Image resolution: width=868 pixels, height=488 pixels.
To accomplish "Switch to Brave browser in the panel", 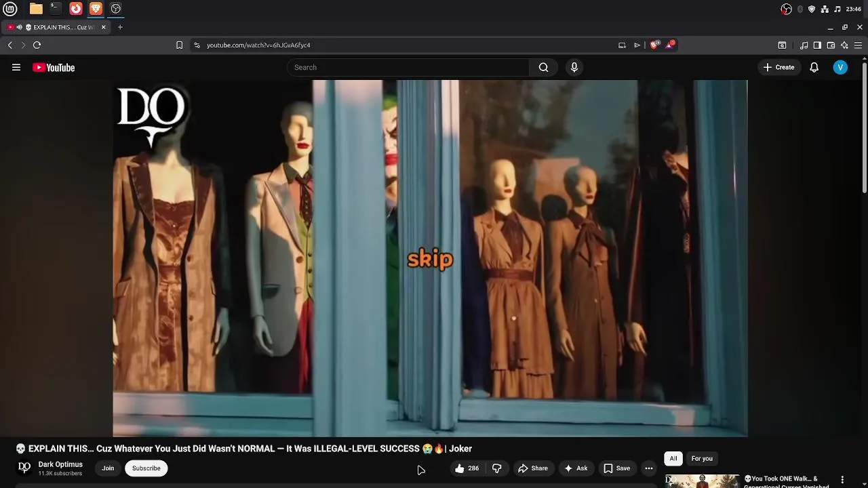I will (x=96, y=9).
